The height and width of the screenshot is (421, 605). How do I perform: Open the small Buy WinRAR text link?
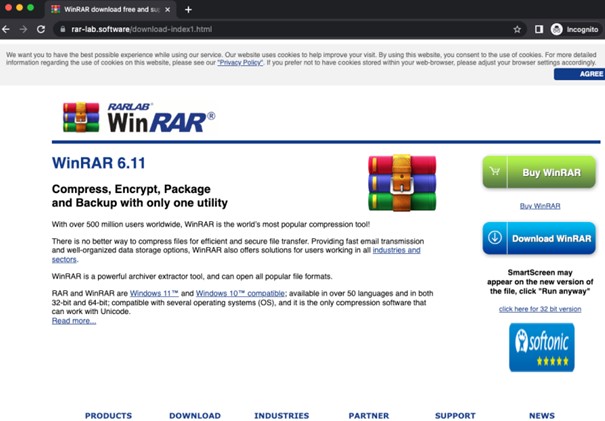pyautogui.click(x=540, y=206)
